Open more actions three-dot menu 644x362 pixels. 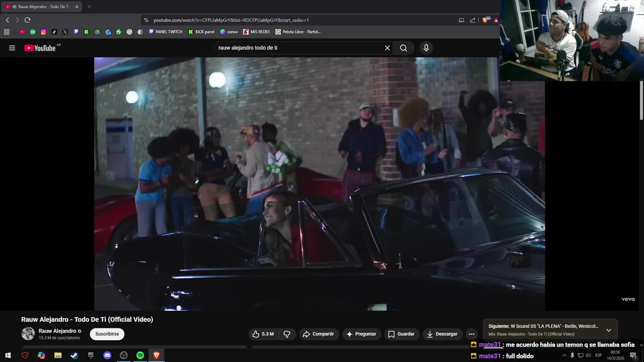click(471, 334)
